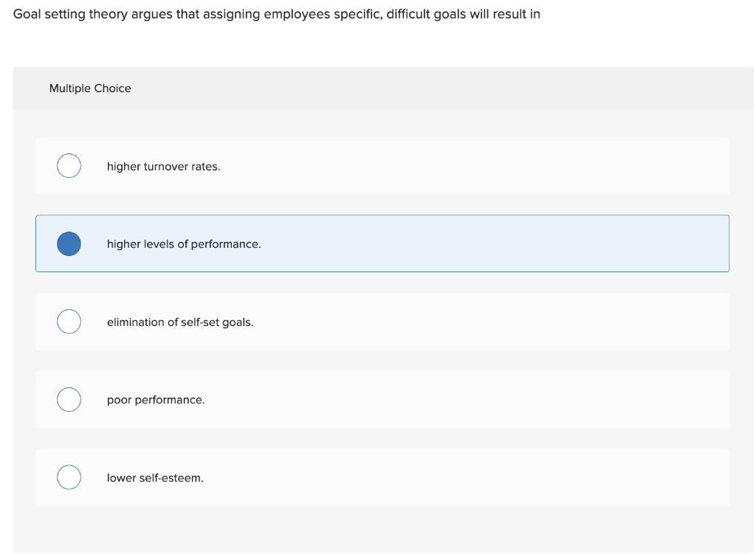Viewport: 756px width, 554px height.
Task: Select the 'lower self-esteem' radio button
Action: tap(69, 477)
